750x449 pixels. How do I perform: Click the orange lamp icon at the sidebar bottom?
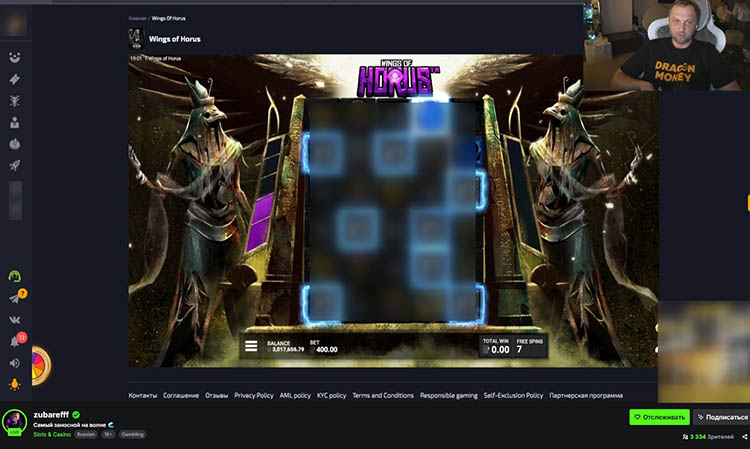[x=15, y=384]
